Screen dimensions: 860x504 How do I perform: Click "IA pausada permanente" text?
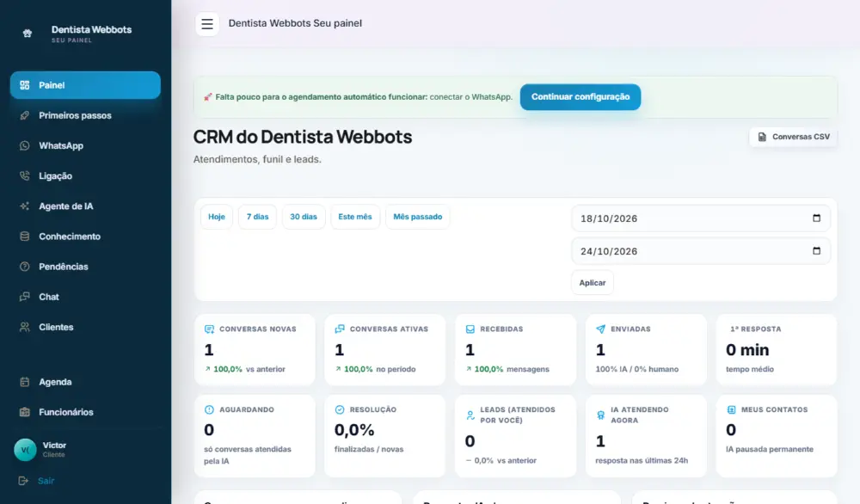(x=770, y=449)
